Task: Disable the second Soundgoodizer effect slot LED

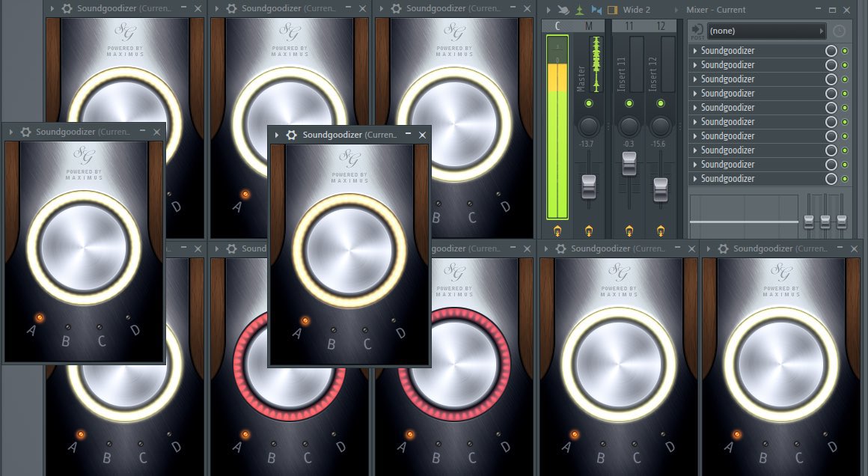Action: (x=845, y=65)
